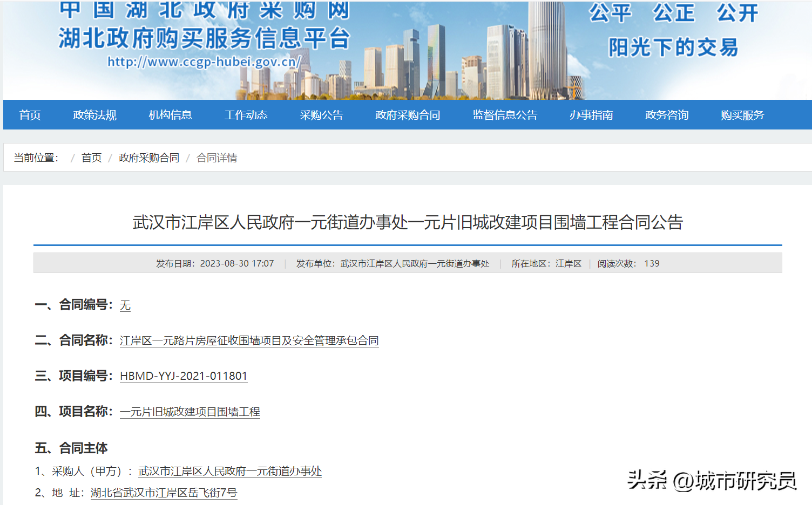812x505 pixels.
Task: Click the site URL in the header banner
Action: click(x=204, y=62)
